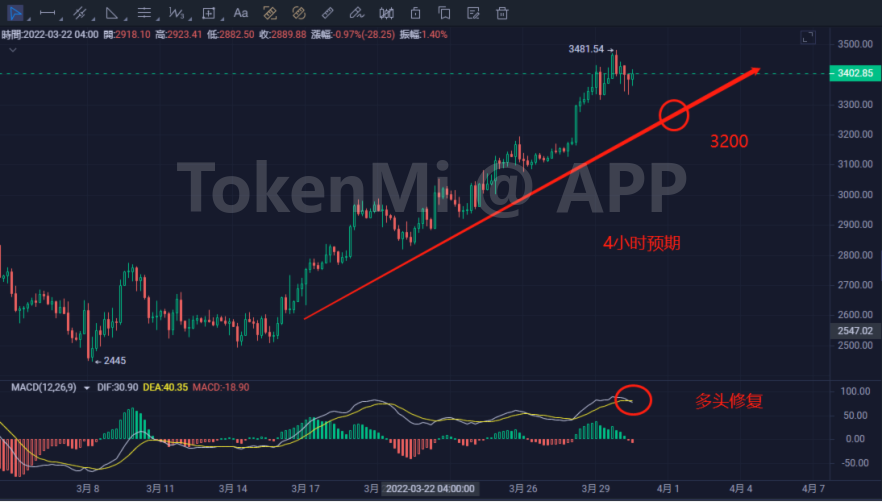Image resolution: width=882 pixels, height=502 pixels.
Task: Click the crosshair price tag 2547.02
Action: [x=855, y=331]
